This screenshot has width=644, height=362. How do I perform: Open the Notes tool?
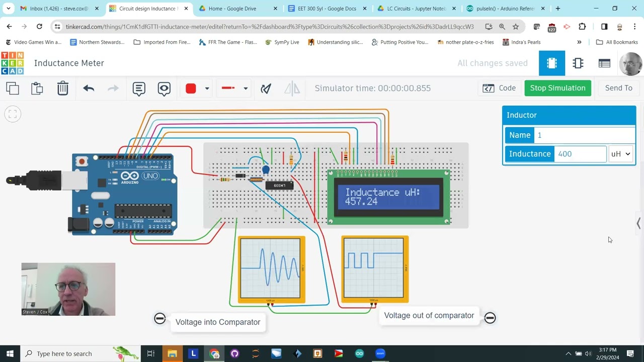pos(139,88)
